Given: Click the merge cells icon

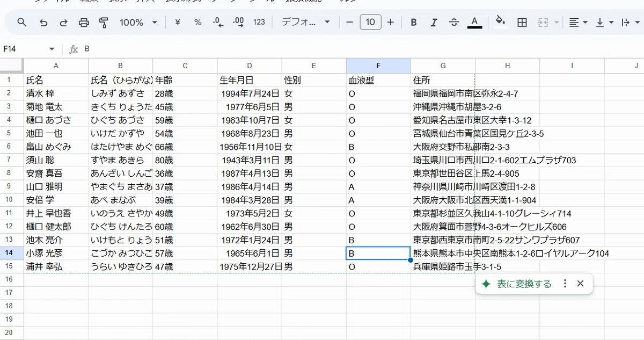Looking at the screenshot, I should click(x=543, y=23).
